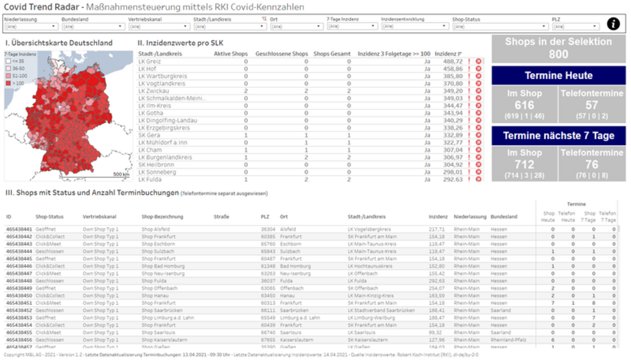
Task: Click the filter icon next to Stadt-/Landkreis filter
Action: point(264,19)
